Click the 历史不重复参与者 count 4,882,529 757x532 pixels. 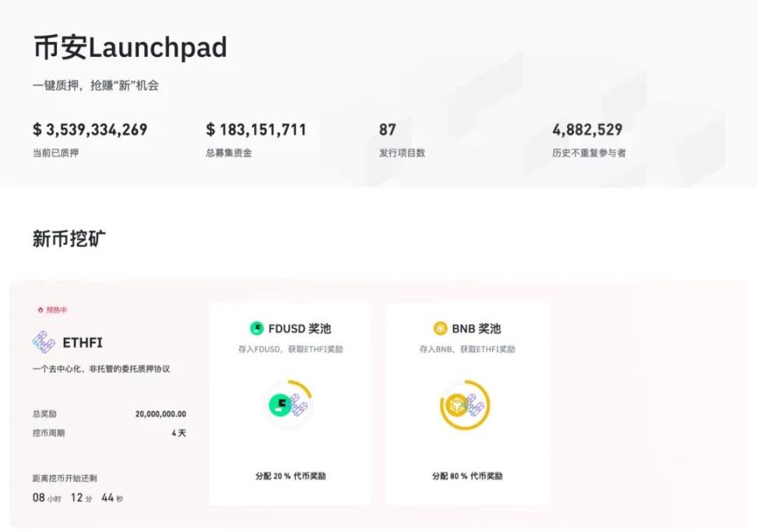pyautogui.click(x=587, y=130)
